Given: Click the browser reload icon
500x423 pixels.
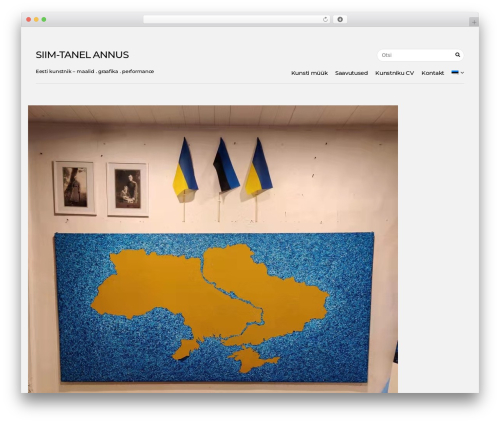Looking at the screenshot, I should (325, 20).
